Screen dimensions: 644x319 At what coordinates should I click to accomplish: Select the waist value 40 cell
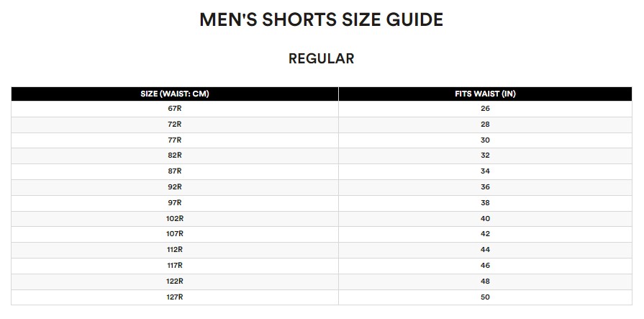coord(485,218)
